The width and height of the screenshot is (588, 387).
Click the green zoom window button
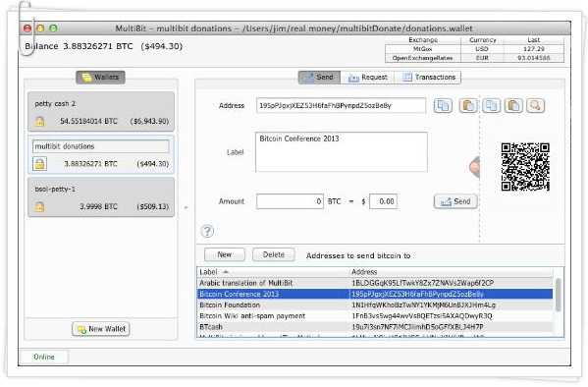53,28
